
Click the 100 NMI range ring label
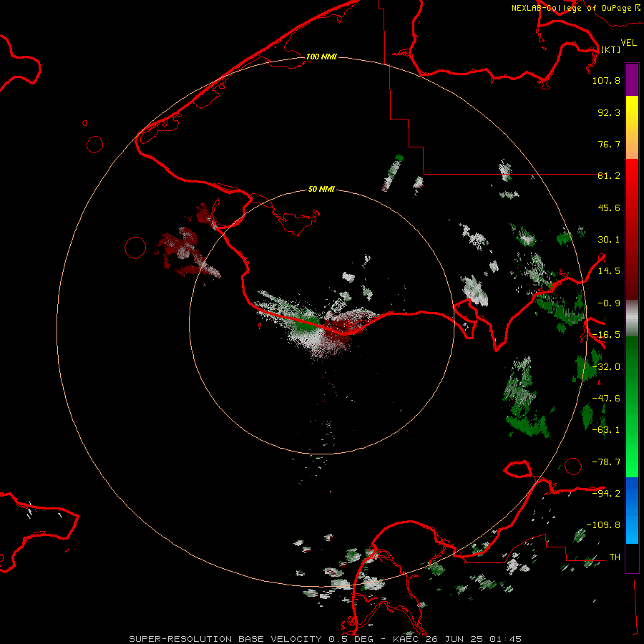coord(321,57)
